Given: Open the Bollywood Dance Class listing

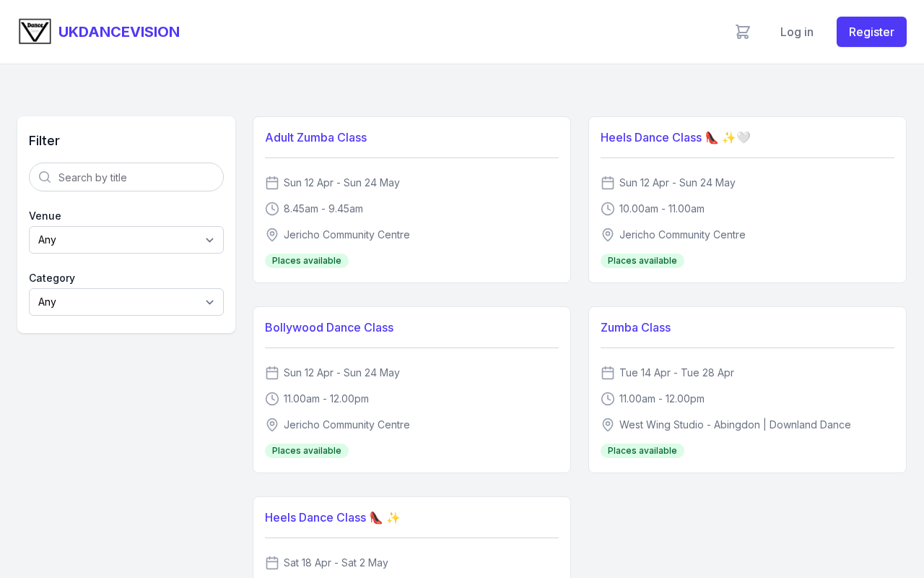Looking at the screenshot, I should (x=329, y=327).
